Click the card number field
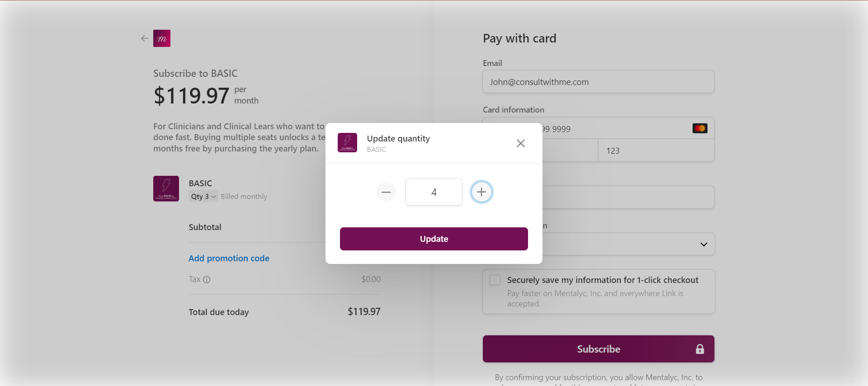868x386 pixels. point(599,128)
